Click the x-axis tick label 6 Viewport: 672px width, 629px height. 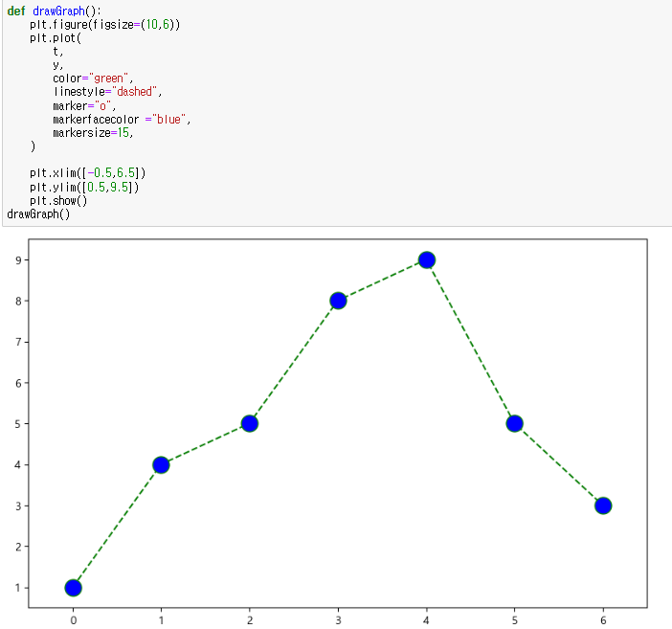[603, 620]
